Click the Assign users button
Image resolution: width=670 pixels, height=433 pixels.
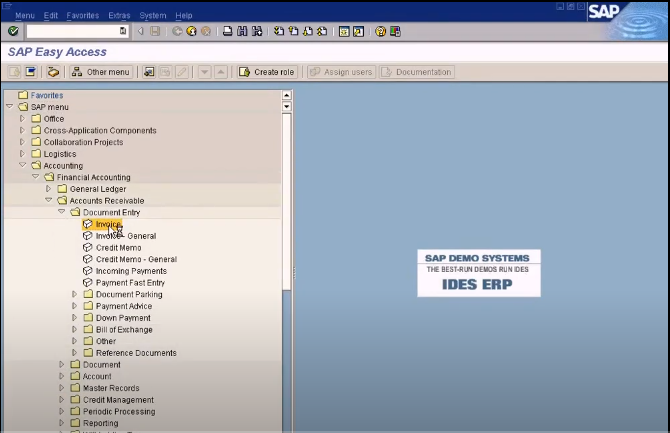[x=341, y=72]
